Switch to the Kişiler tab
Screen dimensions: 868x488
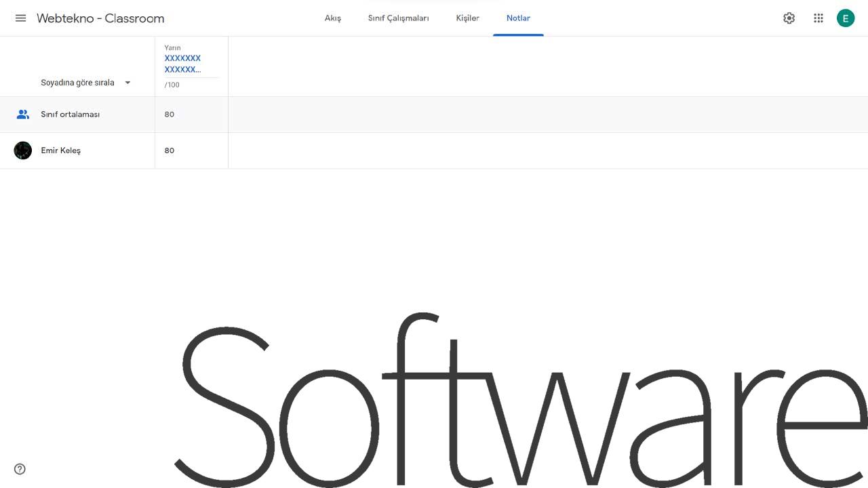point(468,18)
